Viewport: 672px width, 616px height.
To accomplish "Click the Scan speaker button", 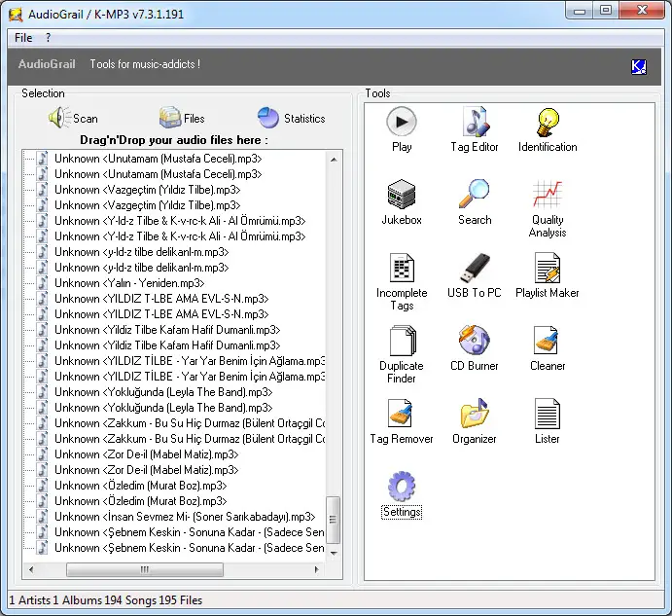I will tap(73, 118).
